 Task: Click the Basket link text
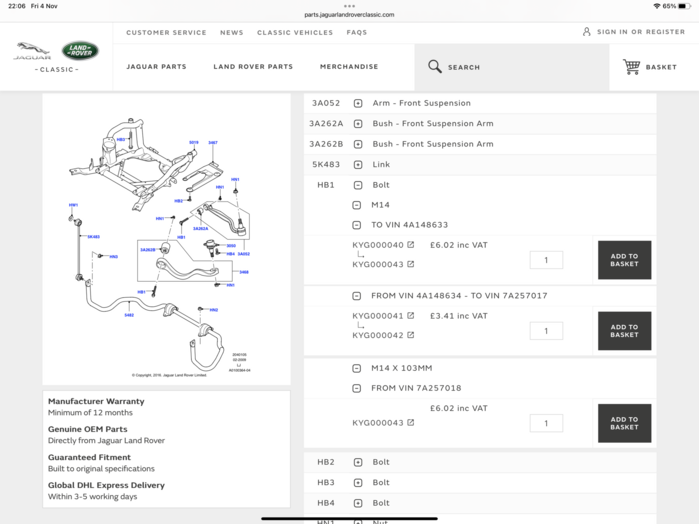coord(661,67)
